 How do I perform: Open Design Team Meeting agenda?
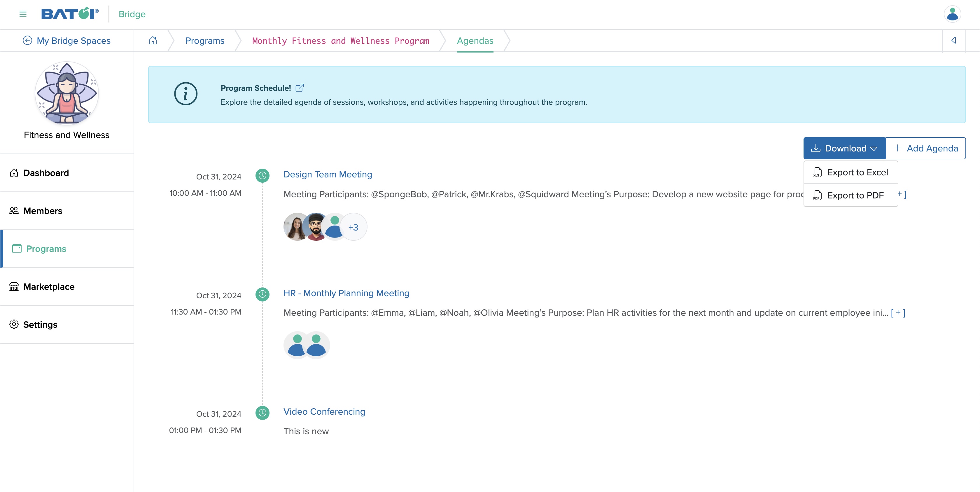tap(328, 174)
